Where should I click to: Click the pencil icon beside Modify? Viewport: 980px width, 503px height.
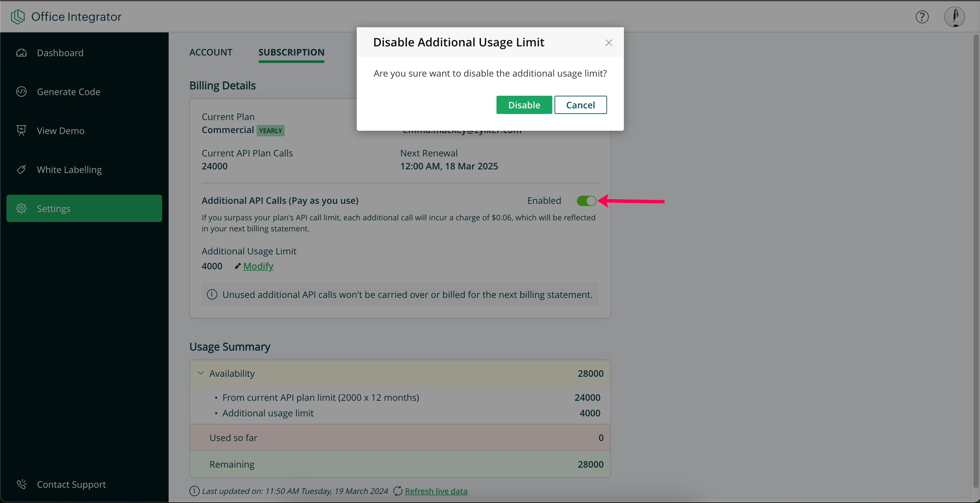pyautogui.click(x=238, y=266)
